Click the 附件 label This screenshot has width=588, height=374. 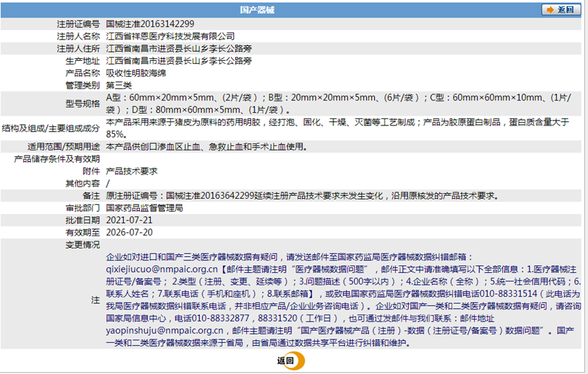(91, 171)
